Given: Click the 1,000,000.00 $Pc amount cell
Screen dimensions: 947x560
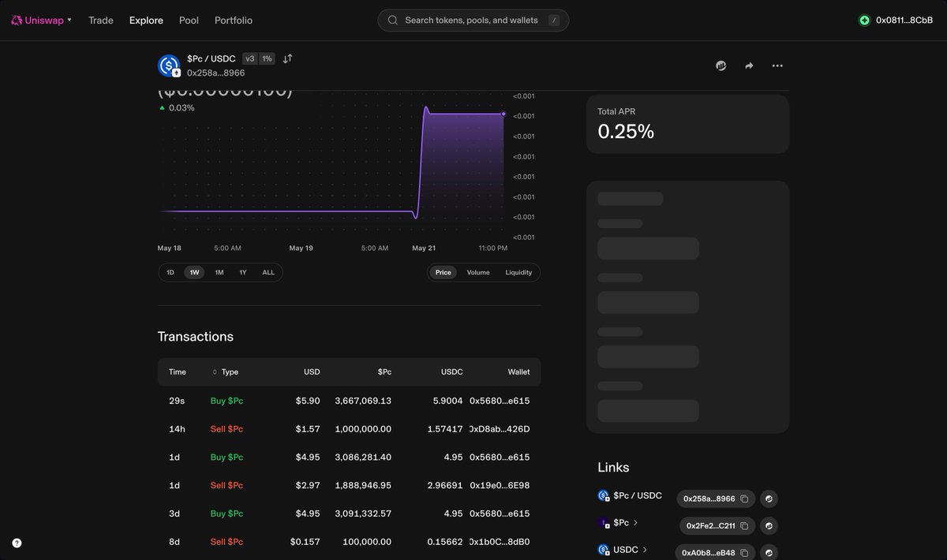Looking at the screenshot, I should [x=363, y=429].
